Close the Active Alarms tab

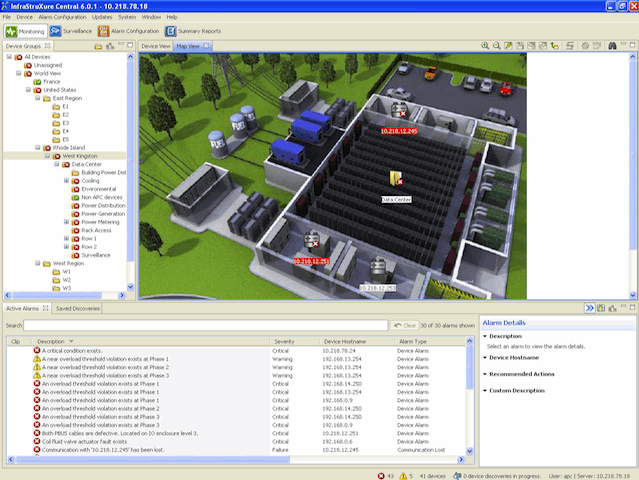click(46, 308)
